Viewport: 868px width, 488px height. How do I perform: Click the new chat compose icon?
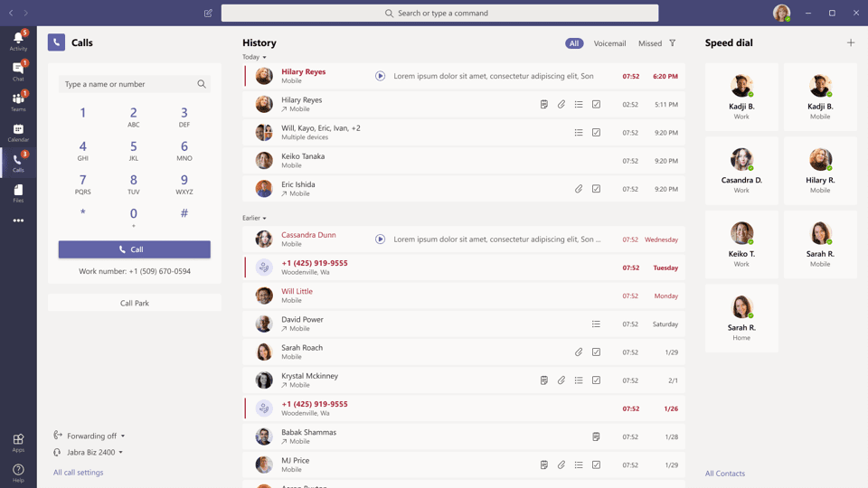[208, 13]
